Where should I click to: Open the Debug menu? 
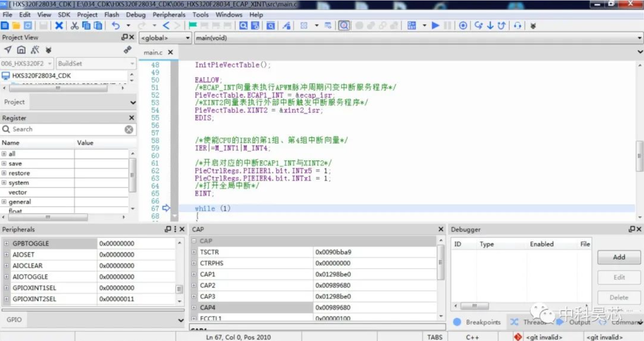click(136, 15)
